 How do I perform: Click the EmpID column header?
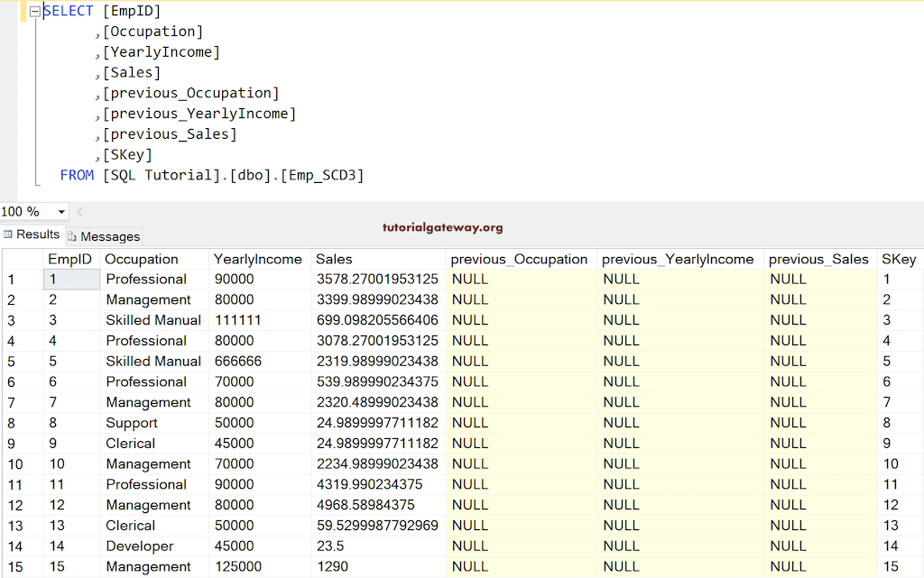(70, 259)
